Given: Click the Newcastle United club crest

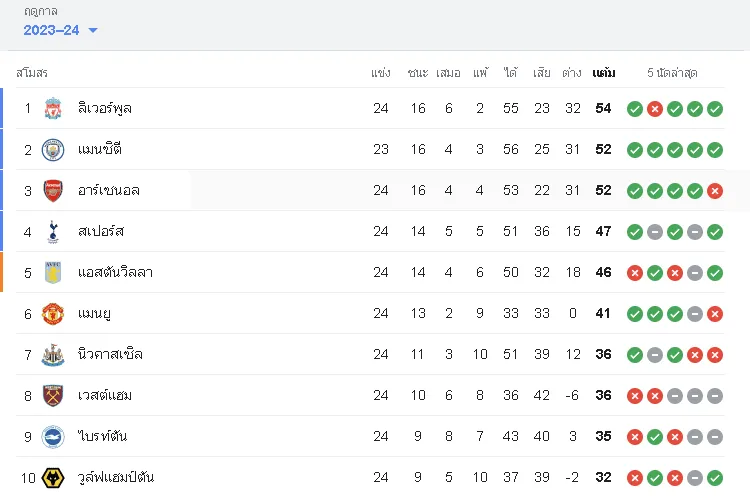Looking at the screenshot, I should coord(53,355).
